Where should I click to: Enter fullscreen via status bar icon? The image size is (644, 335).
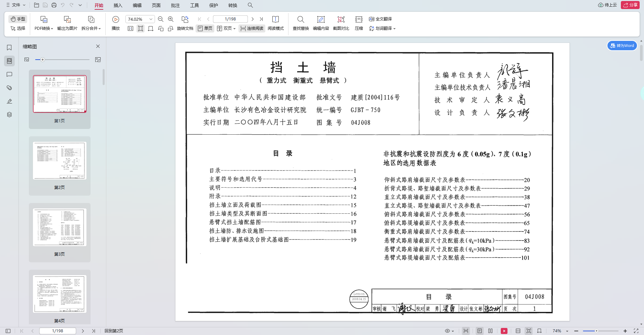click(636, 331)
